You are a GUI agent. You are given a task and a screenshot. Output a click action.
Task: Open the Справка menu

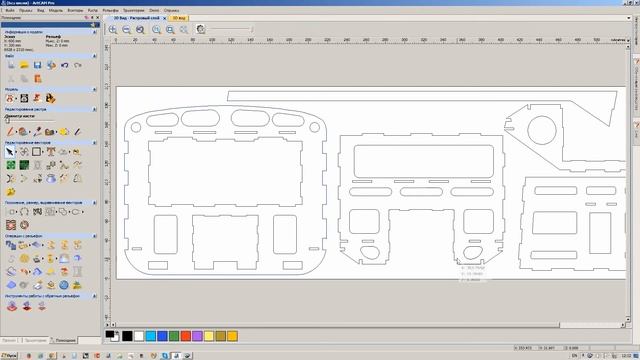click(x=171, y=10)
